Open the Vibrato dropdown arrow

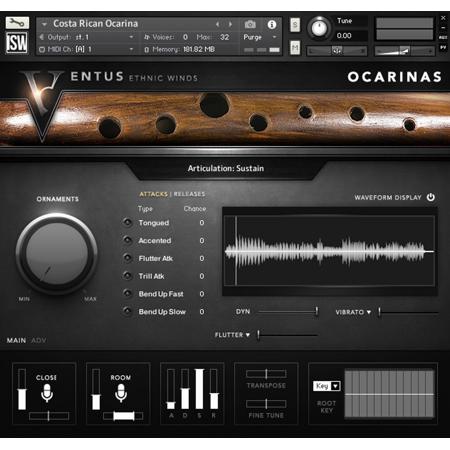(x=369, y=312)
